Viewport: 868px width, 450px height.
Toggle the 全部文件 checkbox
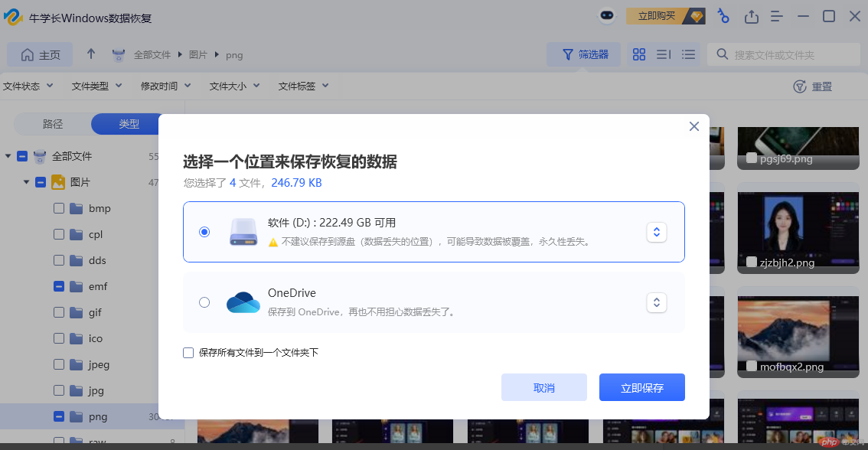(22, 156)
